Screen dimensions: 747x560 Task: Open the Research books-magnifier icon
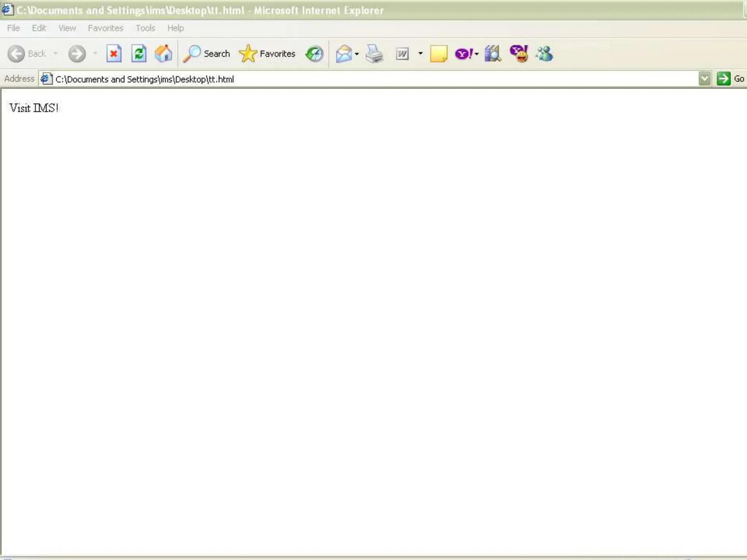point(493,54)
